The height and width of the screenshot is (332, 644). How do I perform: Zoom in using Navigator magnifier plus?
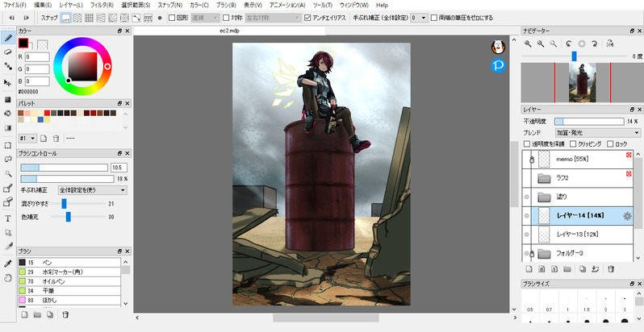click(528, 44)
